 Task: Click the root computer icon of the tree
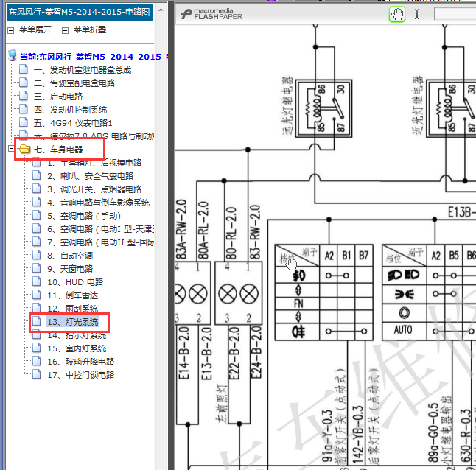tap(13, 56)
